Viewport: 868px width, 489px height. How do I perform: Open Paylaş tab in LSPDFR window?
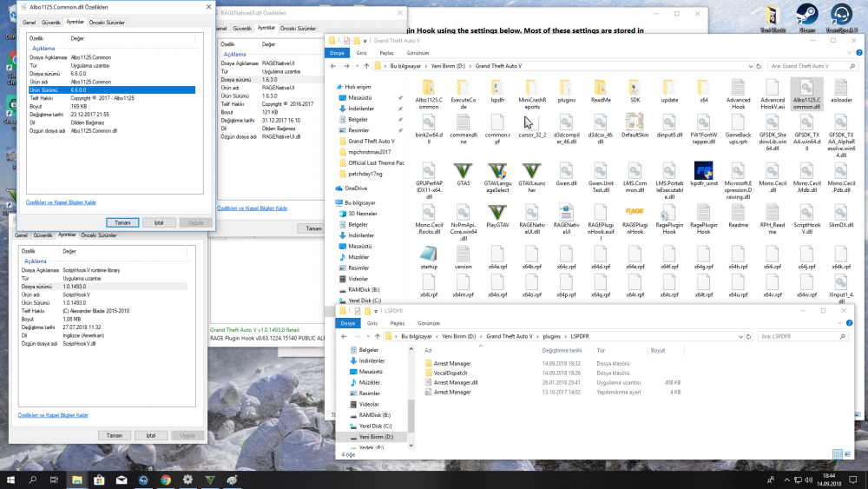(397, 323)
